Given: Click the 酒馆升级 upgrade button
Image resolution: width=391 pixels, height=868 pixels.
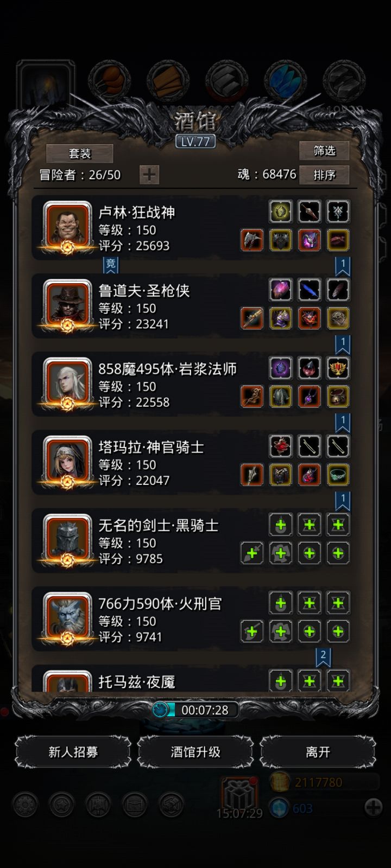Looking at the screenshot, I should point(195,752).
